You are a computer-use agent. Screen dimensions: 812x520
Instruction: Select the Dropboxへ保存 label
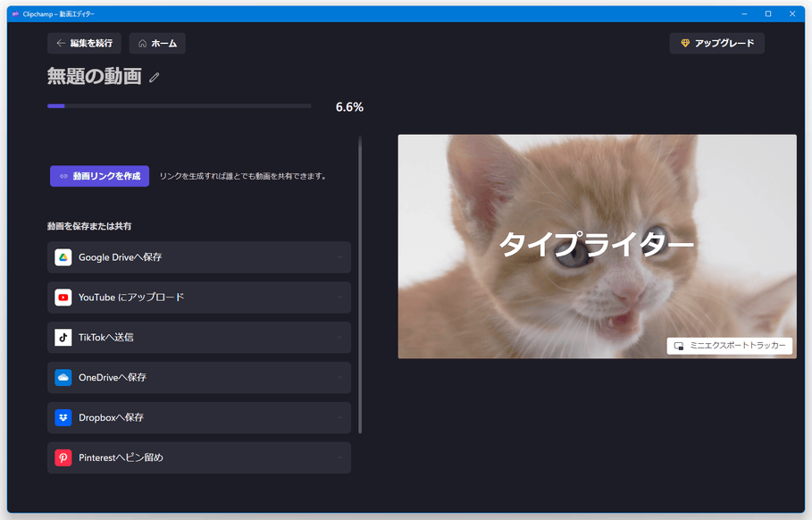coord(112,417)
